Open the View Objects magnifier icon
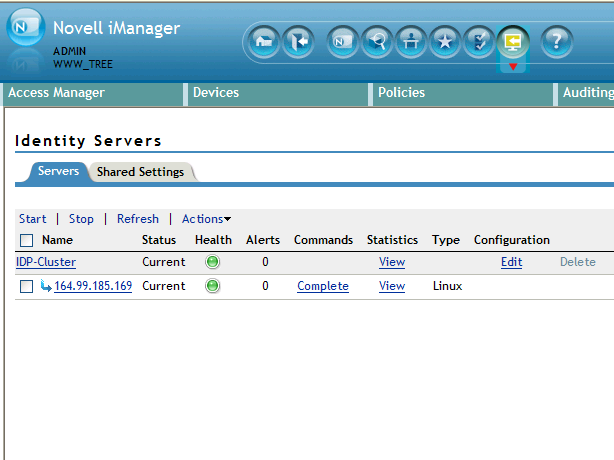This screenshot has width=614, height=460. (377, 41)
